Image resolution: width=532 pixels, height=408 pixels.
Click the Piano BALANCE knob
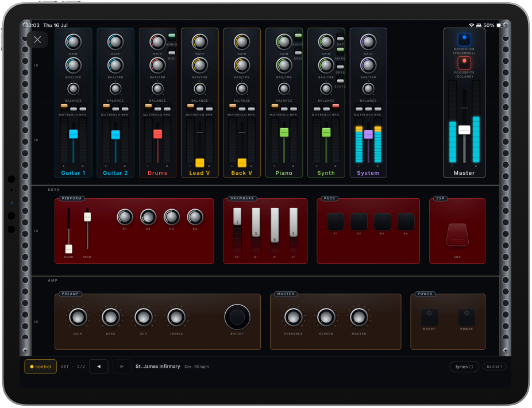(x=284, y=89)
